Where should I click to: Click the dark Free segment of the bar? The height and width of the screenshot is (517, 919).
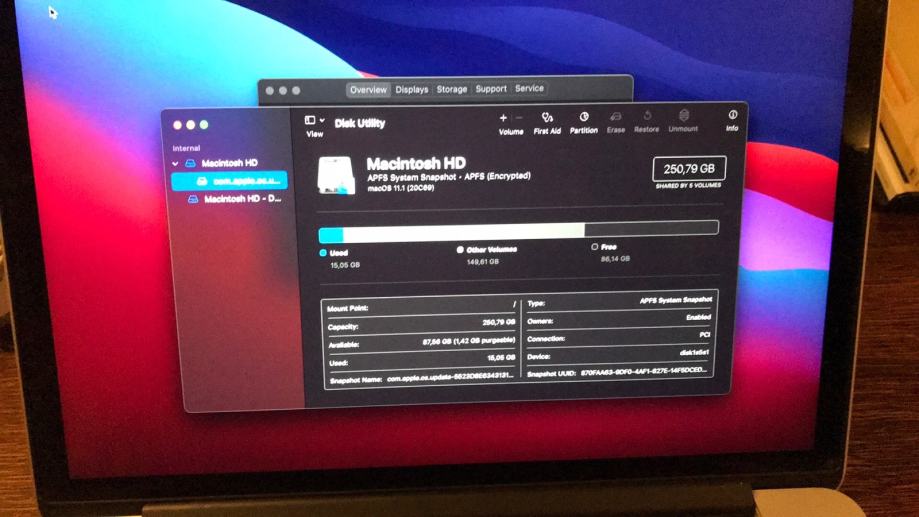point(652,228)
